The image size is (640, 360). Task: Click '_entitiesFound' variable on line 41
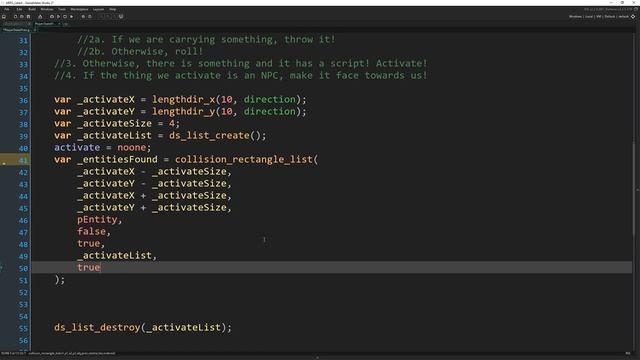pos(117,160)
